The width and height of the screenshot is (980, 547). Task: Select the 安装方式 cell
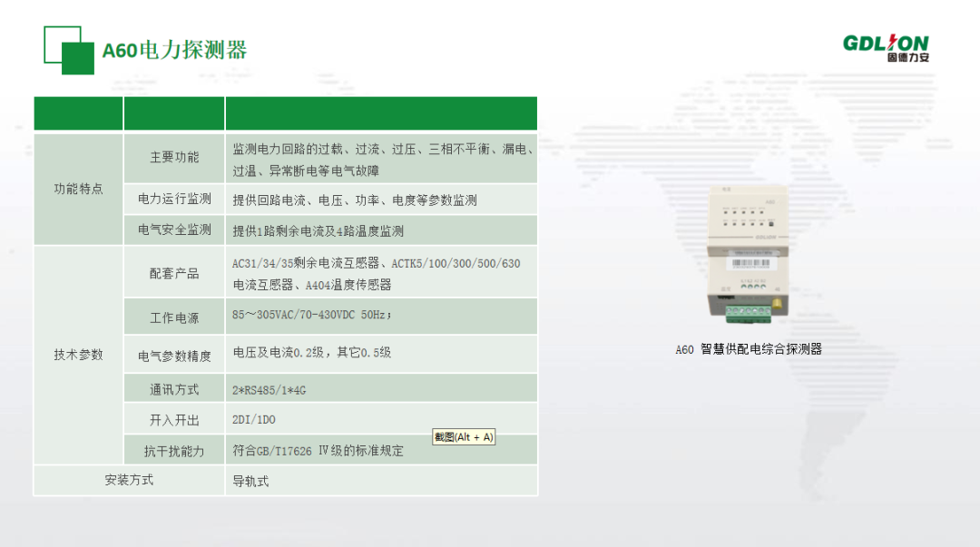129,480
